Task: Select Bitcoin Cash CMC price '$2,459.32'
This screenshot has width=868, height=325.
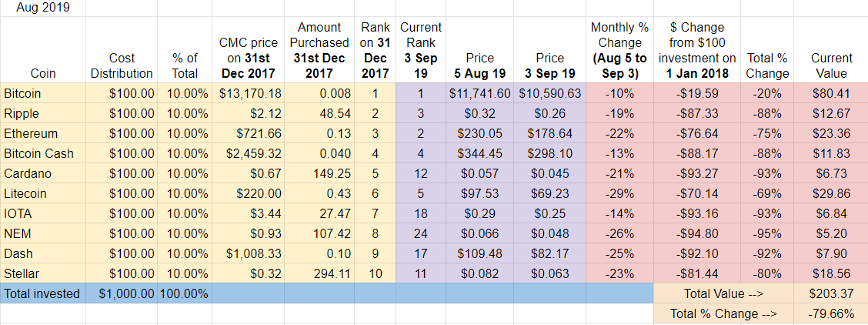Action: (x=248, y=153)
